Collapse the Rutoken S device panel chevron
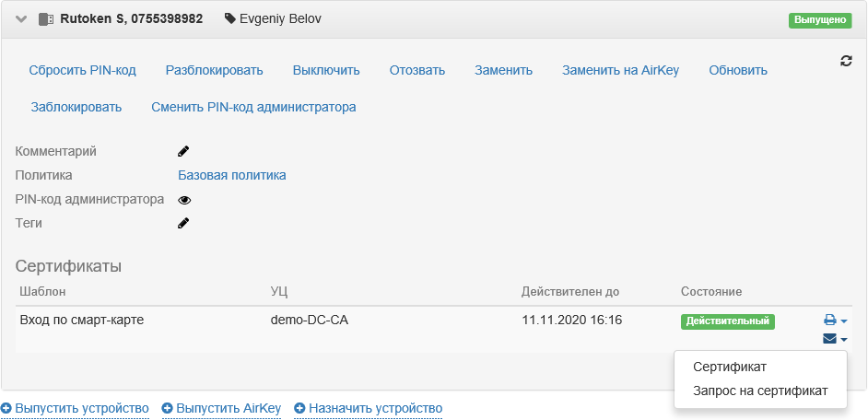Image resolution: width=868 pixels, height=420 pixels. [x=21, y=18]
